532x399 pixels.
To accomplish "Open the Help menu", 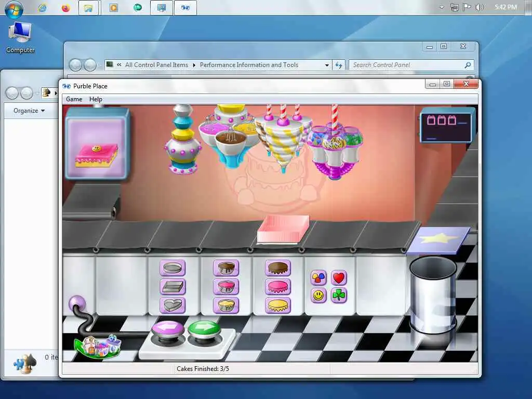I will (x=96, y=99).
